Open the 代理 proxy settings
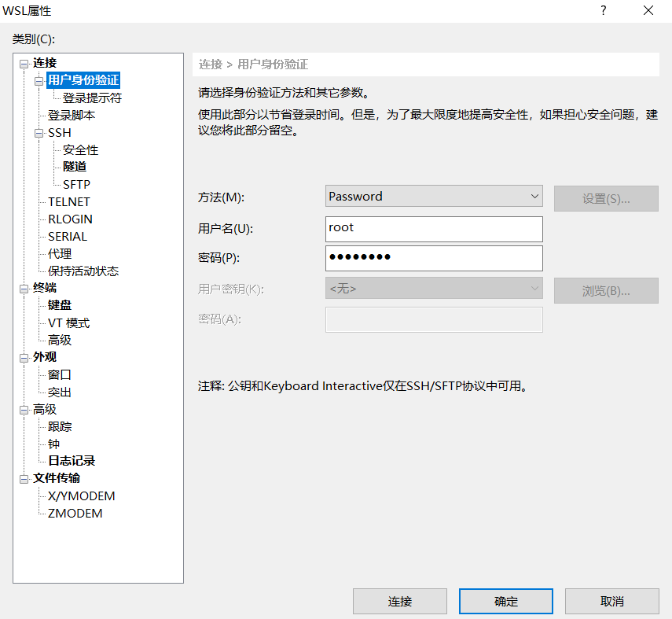This screenshot has height=619, width=672. pos(60,252)
